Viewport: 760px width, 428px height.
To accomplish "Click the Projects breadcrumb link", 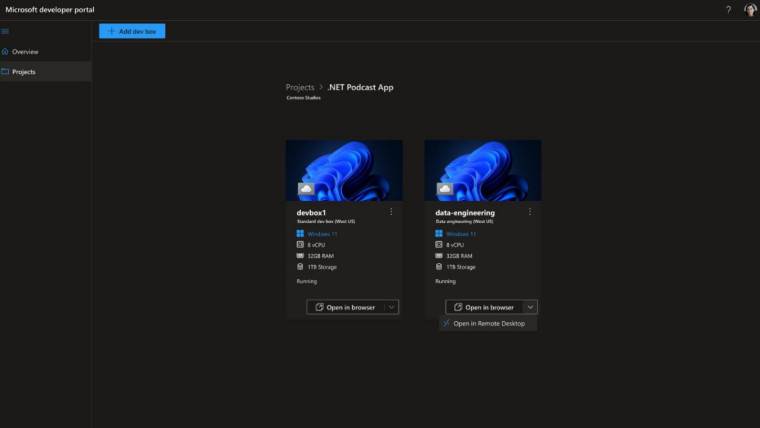I will pos(300,87).
